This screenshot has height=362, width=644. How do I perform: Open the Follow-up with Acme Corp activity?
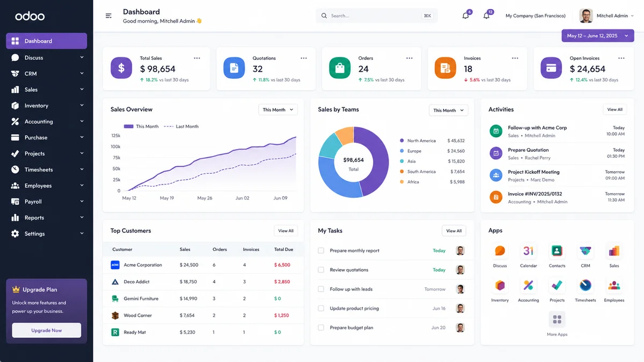(x=557, y=131)
